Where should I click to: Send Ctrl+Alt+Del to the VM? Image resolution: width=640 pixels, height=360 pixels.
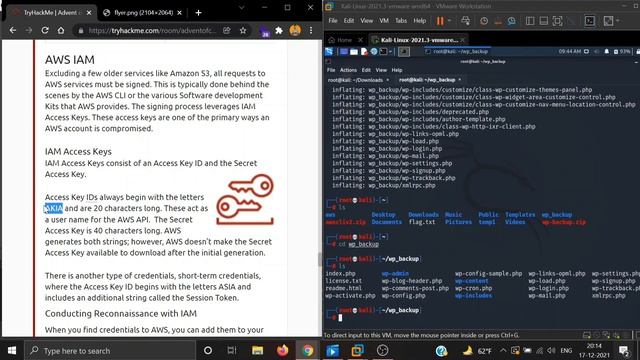click(465, 21)
